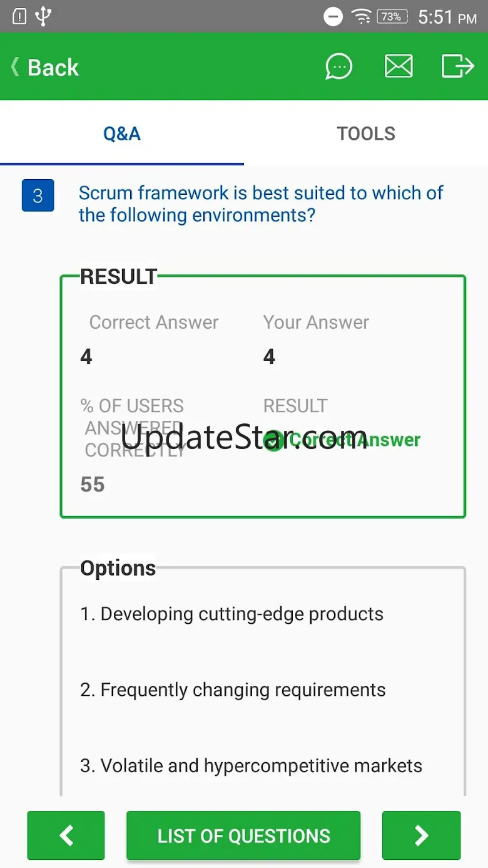Screen dimensions: 488x868
Task: Tap the do-not-disturb status icon
Action: click(333, 17)
